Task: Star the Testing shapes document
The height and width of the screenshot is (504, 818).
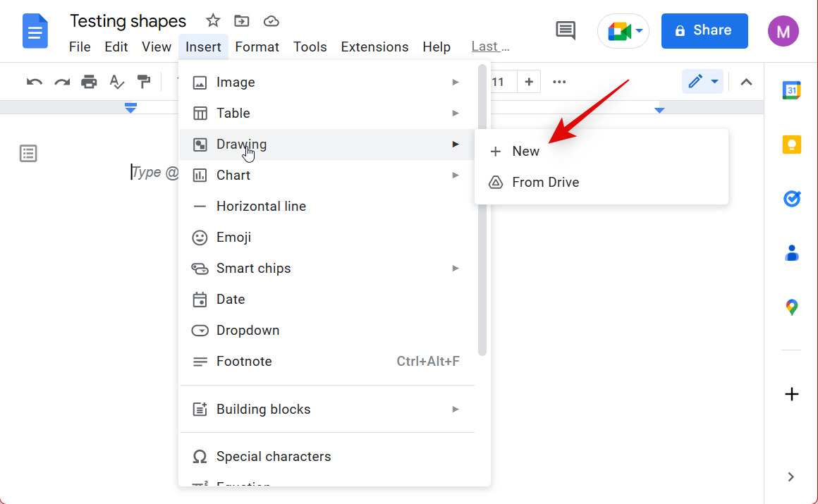Action: [x=213, y=21]
